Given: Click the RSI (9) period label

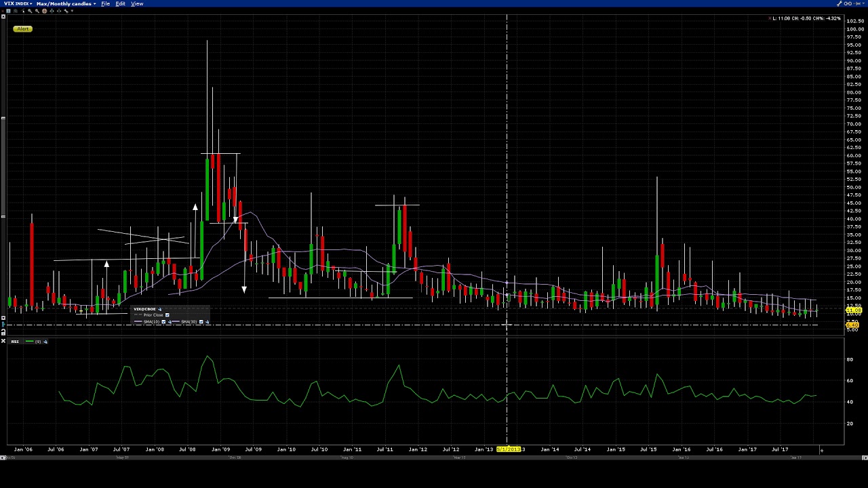Looking at the screenshot, I should pyautogui.click(x=38, y=342).
